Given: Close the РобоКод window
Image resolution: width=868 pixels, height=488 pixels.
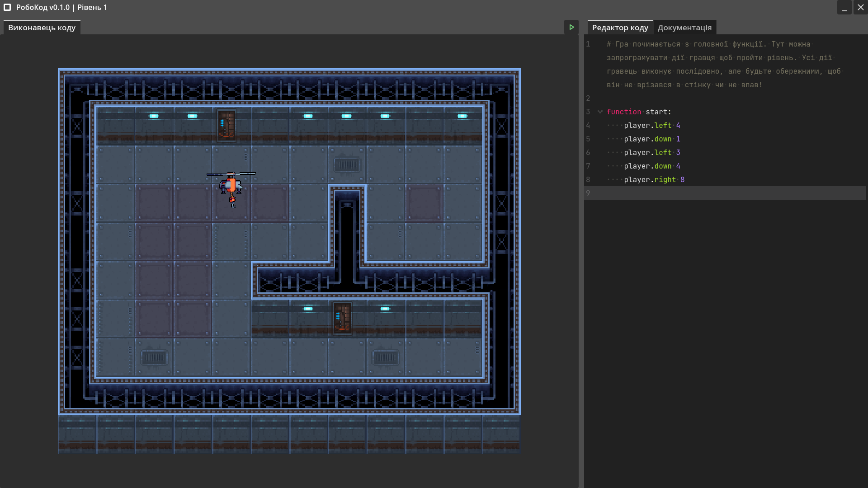Looking at the screenshot, I should (861, 7).
